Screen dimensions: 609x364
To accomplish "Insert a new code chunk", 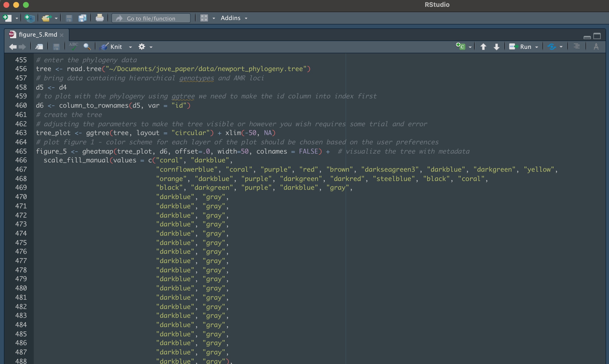I will pyautogui.click(x=461, y=47).
